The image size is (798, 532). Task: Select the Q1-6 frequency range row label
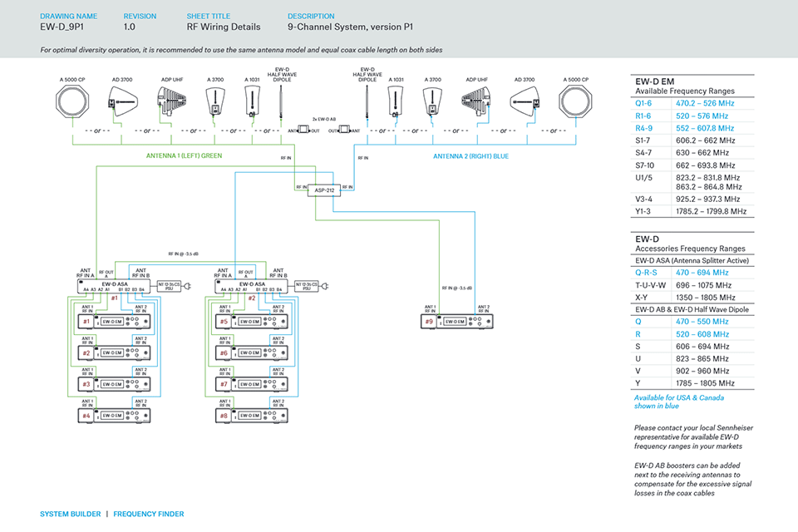pos(643,103)
